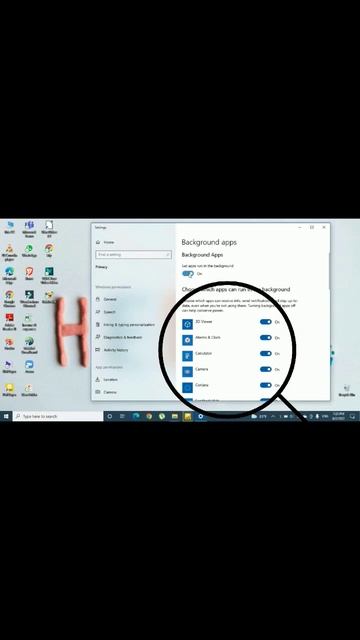
Task: Click the Find a setting search box
Action: pos(133,254)
